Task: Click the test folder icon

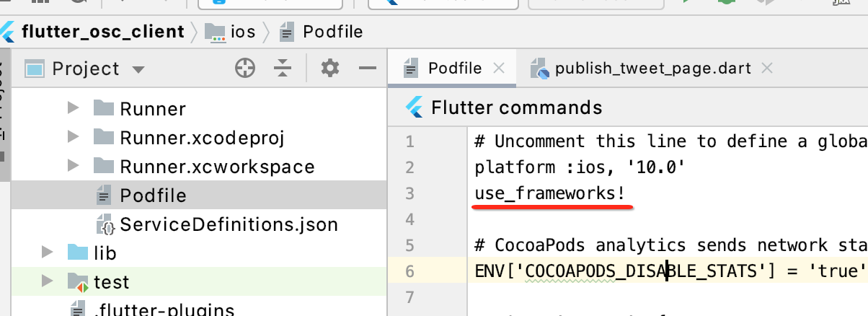Action: pyautogui.click(x=78, y=282)
